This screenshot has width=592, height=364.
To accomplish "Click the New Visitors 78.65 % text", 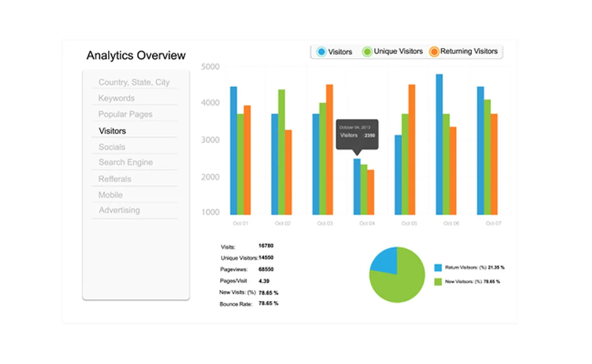I will pyautogui.click(x=473, y=282).
